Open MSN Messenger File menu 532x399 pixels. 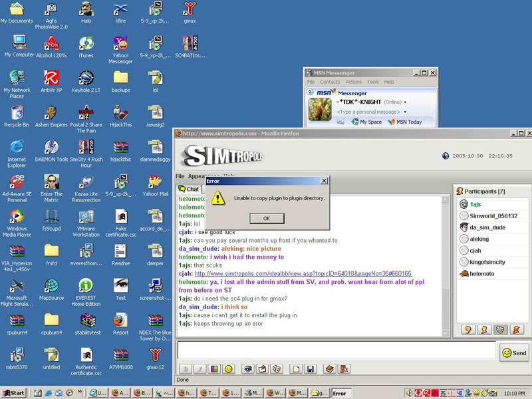point(311,82)
